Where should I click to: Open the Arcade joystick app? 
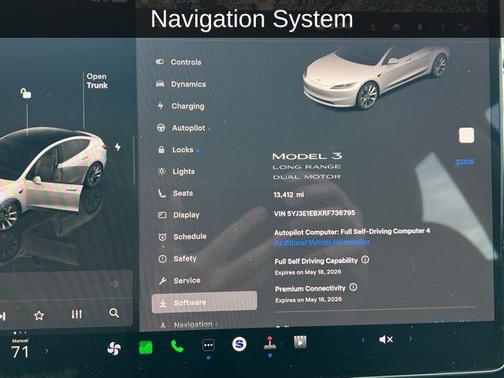click(270, 343)
